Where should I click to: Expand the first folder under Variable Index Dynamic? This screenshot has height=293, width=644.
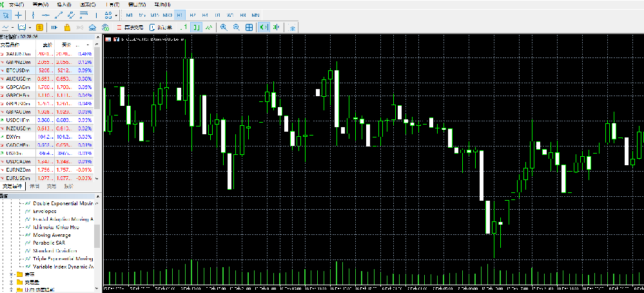pyautogui.click(x=12, y=274)
